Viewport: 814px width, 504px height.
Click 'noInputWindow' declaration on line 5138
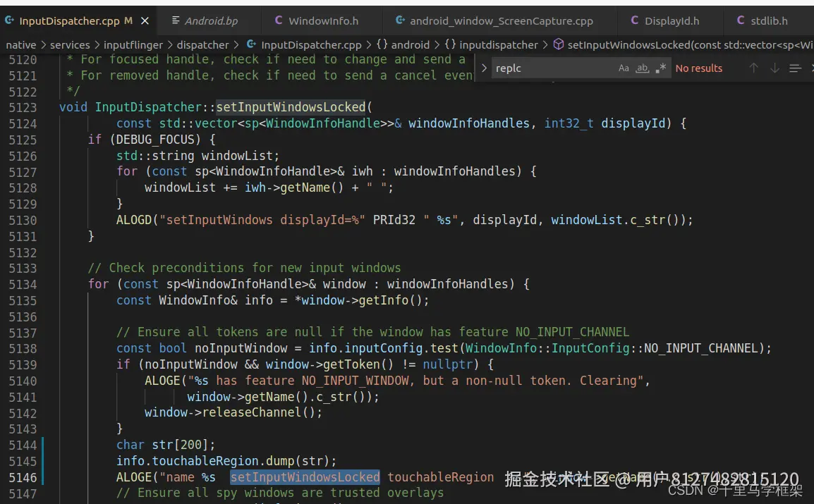point(241,348)
